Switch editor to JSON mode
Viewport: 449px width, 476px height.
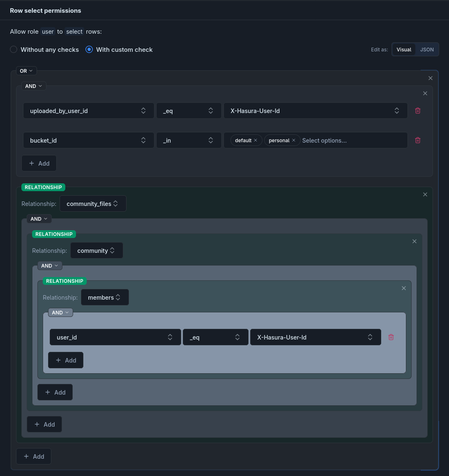427,49
